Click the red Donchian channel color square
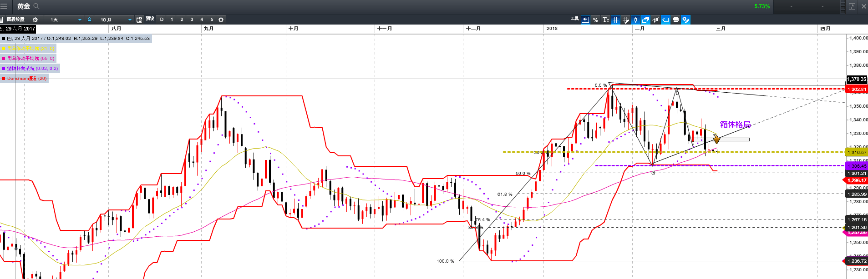Image resolution: width=868 pixels, height=279 pixels. point(3,79)
